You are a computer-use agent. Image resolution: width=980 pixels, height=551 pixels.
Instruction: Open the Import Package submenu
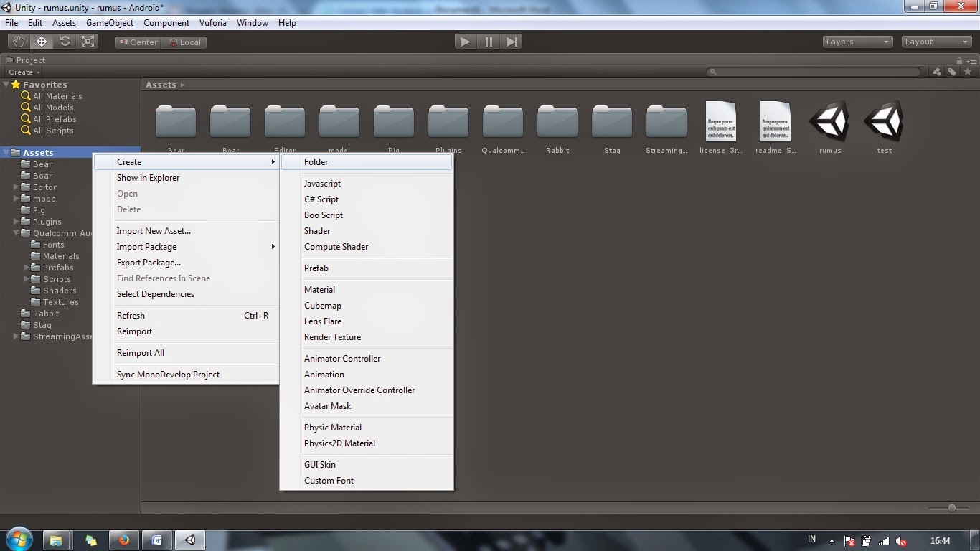(186, 247)
